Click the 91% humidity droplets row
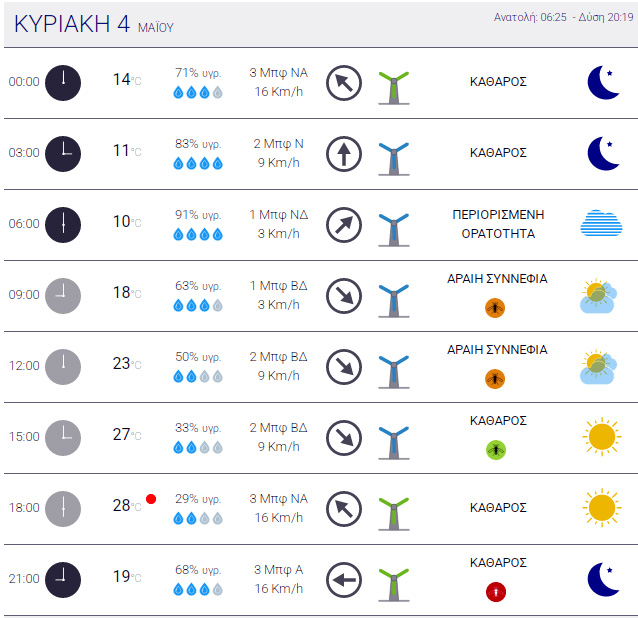 198,234
